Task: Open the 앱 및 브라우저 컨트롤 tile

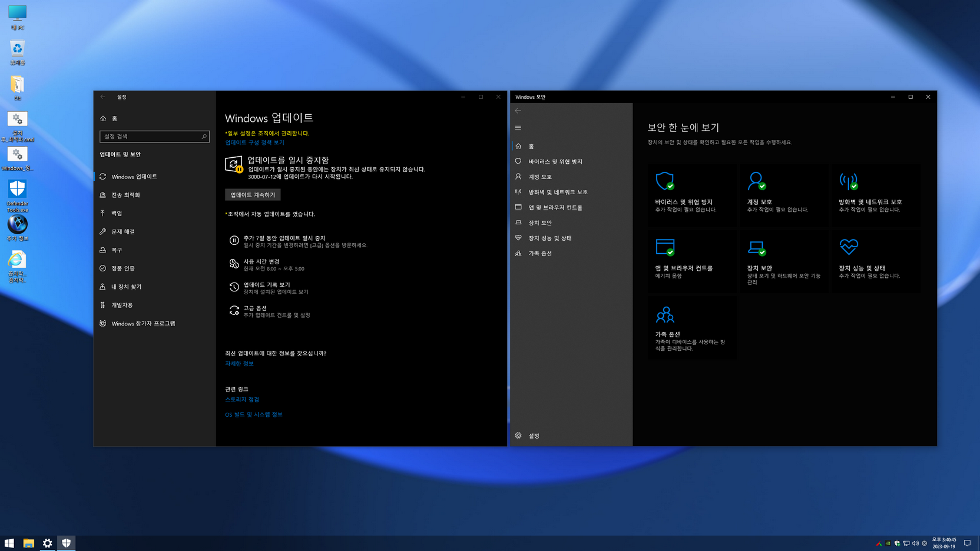Action: [692, 261]
